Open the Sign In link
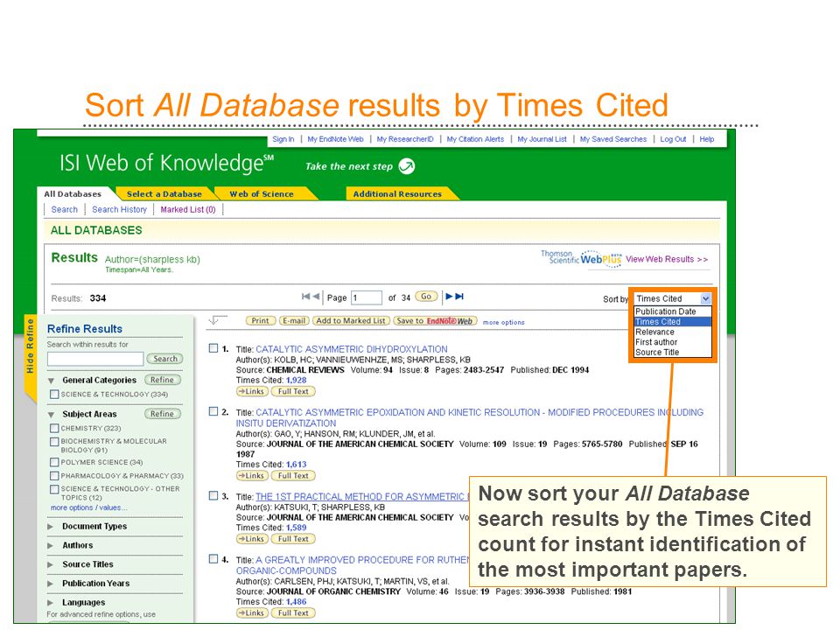 point(283,139)
